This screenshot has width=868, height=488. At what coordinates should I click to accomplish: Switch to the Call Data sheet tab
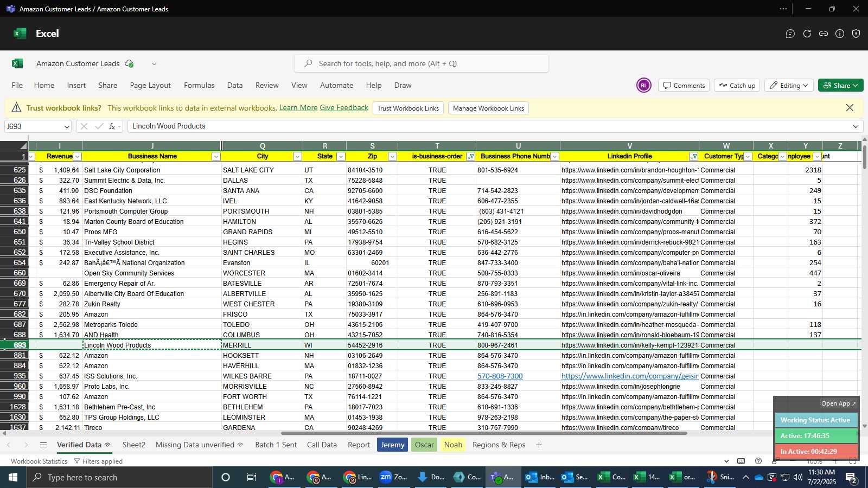(322, 445)
